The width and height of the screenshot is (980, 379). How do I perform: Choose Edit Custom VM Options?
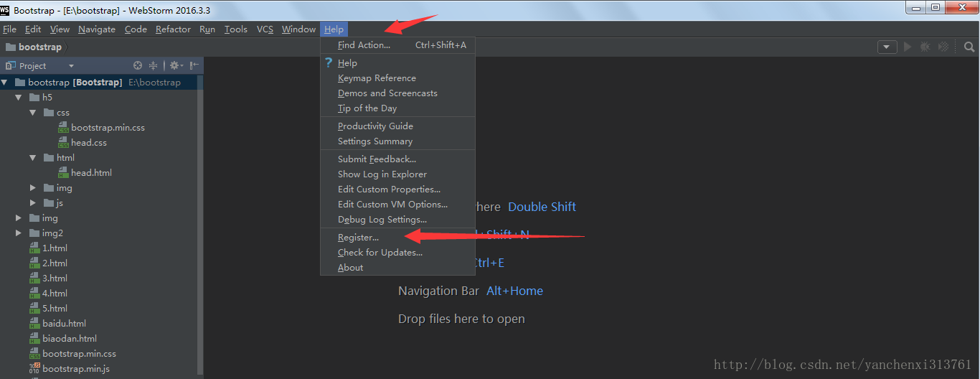tap(397, 205)
